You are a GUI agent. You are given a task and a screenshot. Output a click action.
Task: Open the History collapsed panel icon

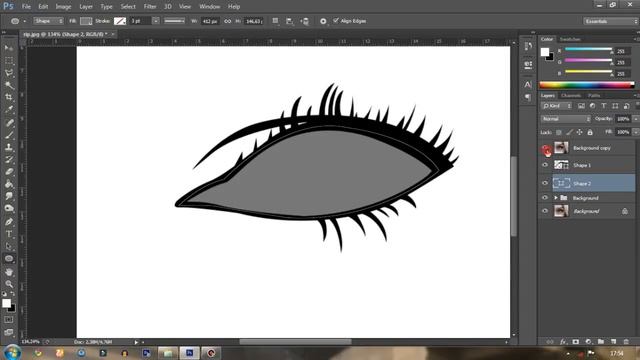point(528,46)
